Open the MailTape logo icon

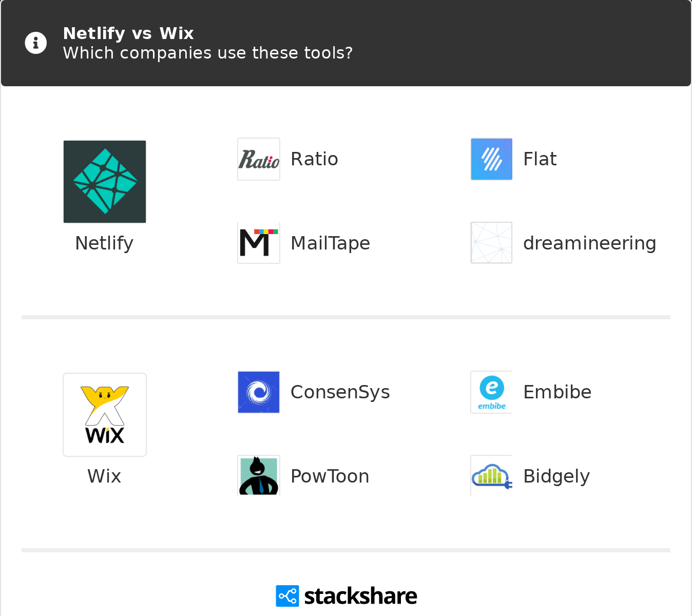coord(259,243)
